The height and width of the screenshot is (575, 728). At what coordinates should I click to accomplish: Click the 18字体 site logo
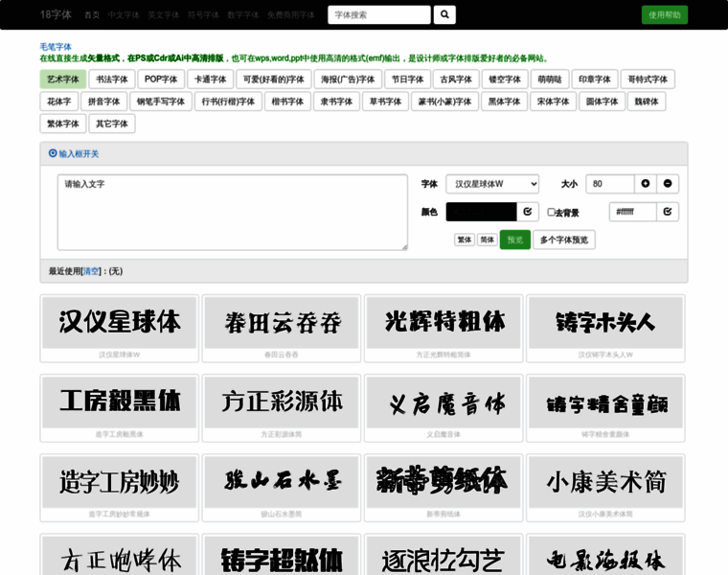pos(56,15)
